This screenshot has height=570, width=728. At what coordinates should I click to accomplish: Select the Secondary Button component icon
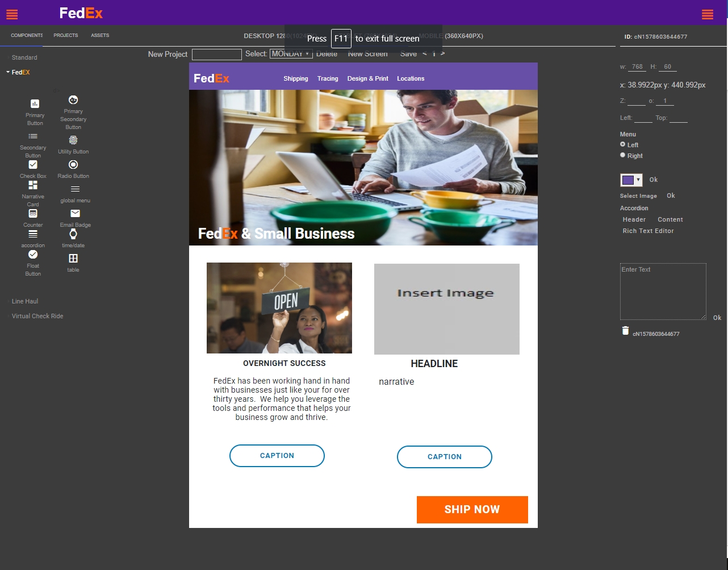[33, 136]
